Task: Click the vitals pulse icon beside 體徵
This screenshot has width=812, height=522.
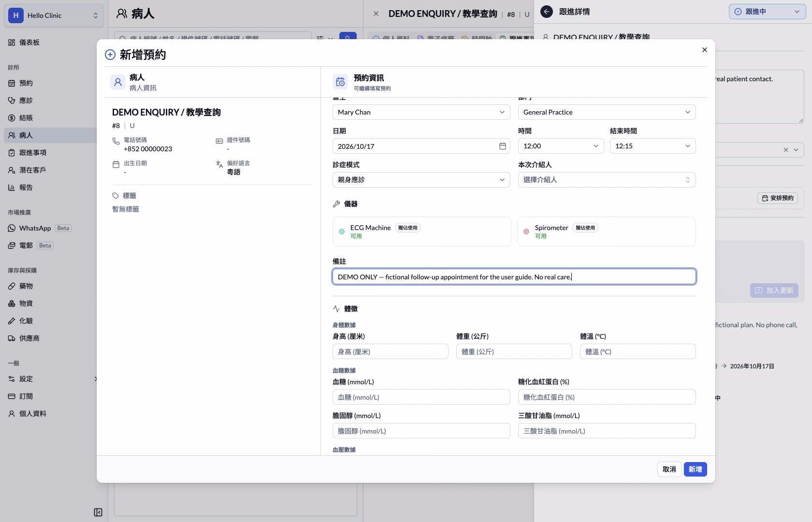Action: [336, 309]
